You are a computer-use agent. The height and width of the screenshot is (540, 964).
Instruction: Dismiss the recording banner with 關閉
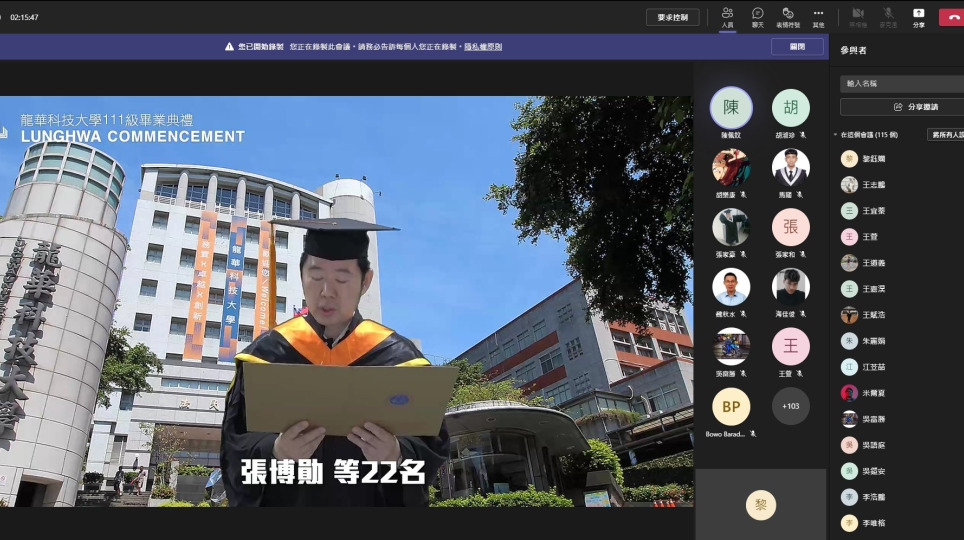pyautogui.click(x=797, y=47)
